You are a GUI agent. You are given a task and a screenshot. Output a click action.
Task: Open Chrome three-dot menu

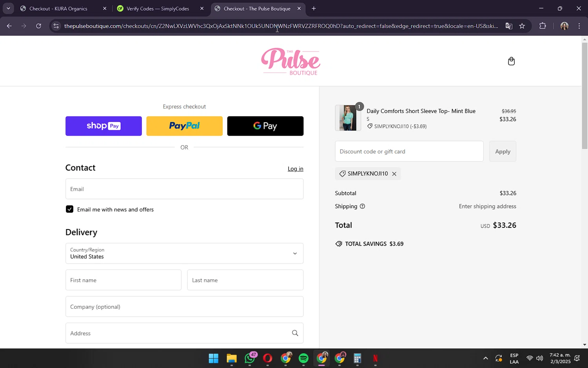pos(579,26)
